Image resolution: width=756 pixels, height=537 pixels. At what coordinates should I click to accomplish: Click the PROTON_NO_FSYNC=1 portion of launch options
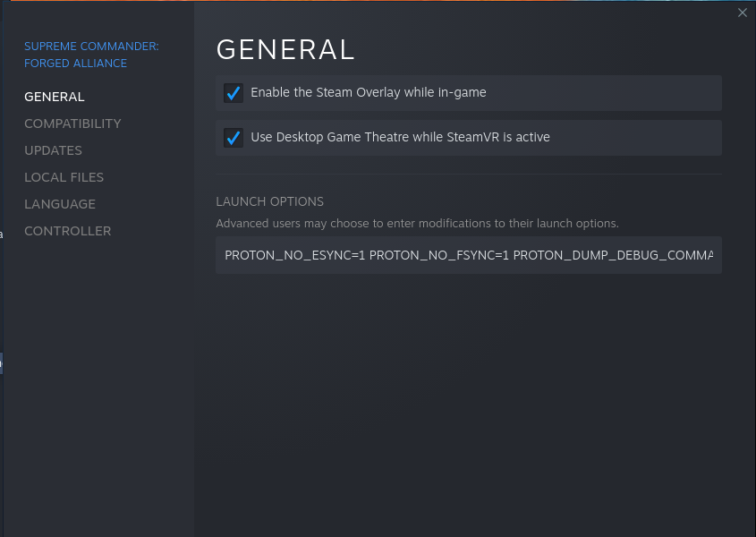[x=438, y=255]
